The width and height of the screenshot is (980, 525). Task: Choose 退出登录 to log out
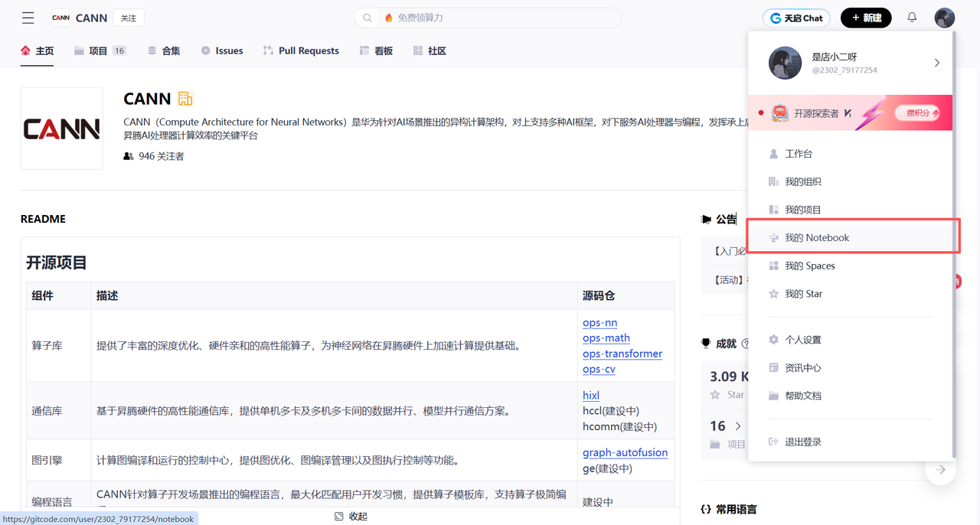pos(850,442)
